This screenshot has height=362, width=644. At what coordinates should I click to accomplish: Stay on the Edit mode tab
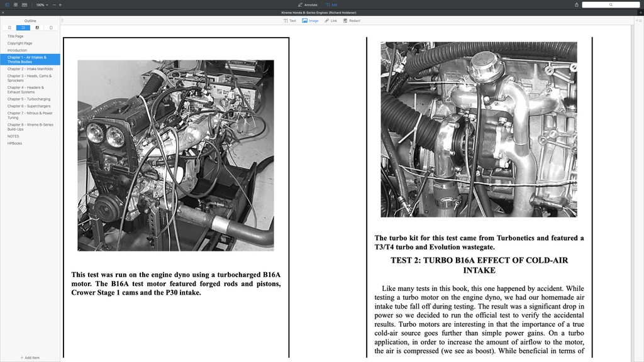pyautogui.click(x=333, y=4)
